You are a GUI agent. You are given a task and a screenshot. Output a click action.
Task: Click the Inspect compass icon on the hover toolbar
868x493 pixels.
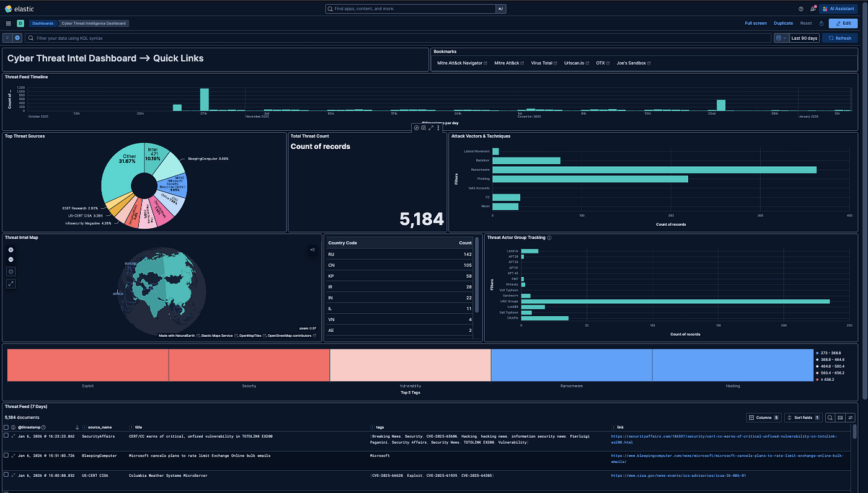click(417, 127)
